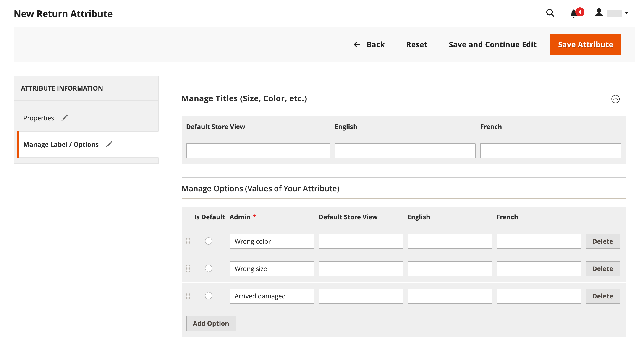
Task: Delete the Wrong size option
Action: pos(603,269)
